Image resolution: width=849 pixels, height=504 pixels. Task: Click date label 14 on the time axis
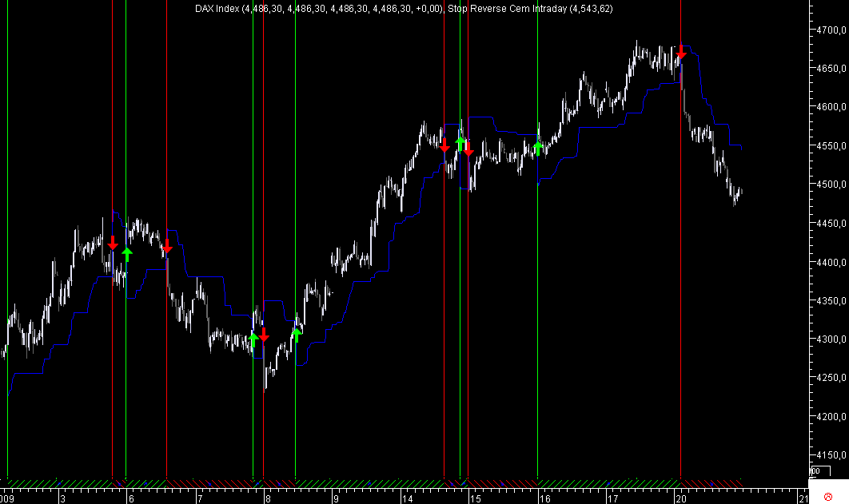point(407,498)
